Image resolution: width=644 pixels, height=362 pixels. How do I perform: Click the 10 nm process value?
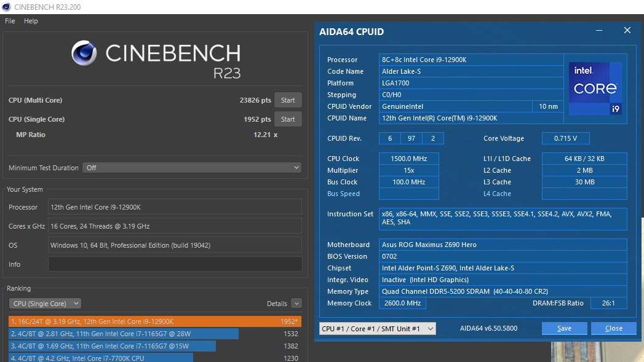[x=548, y=106]
